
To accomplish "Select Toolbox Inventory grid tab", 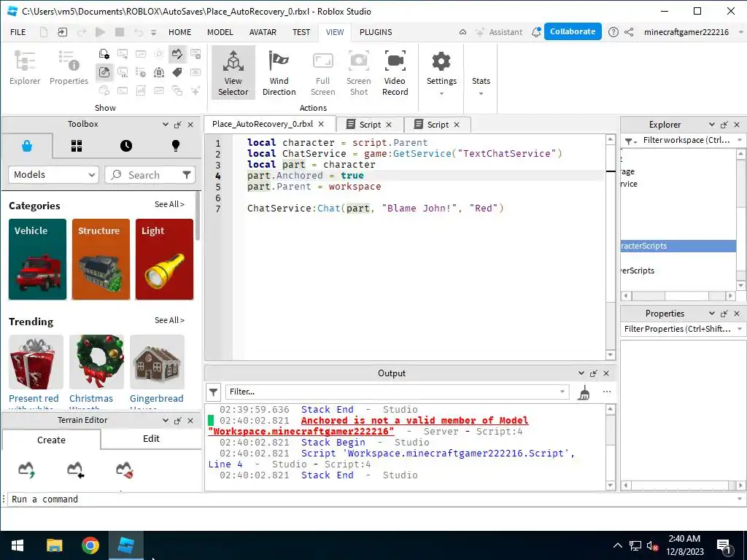I will coord(76,146).
